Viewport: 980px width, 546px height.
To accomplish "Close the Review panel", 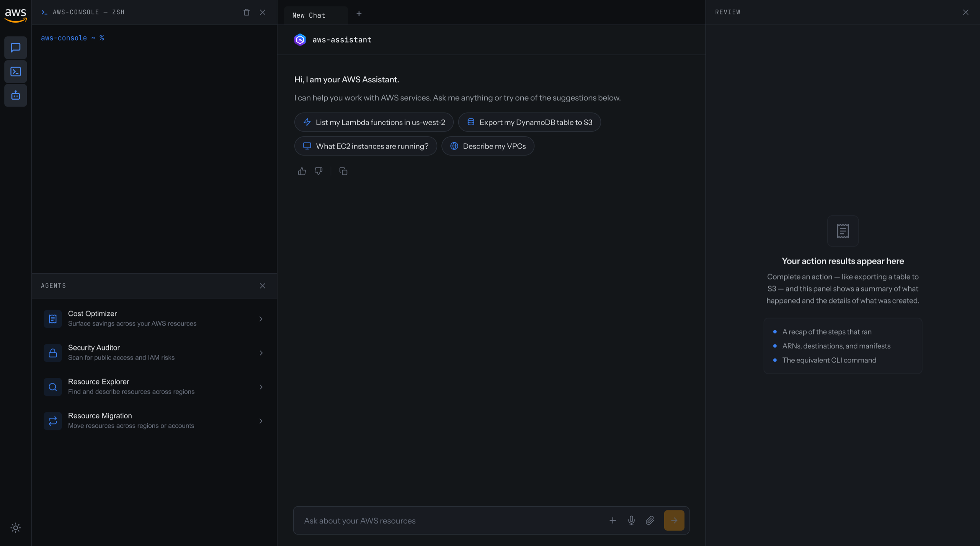I will pos(966,12).
